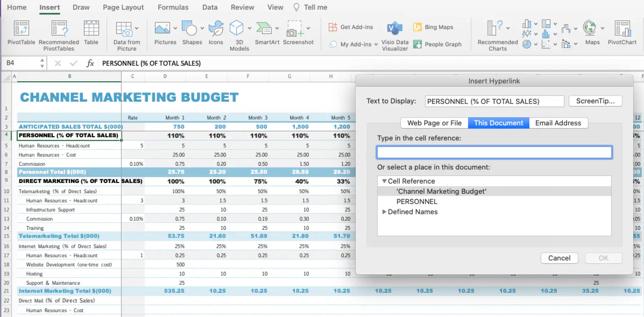Select the Email Address tab
The image size is (644, 317).
(x=558, y=123)
